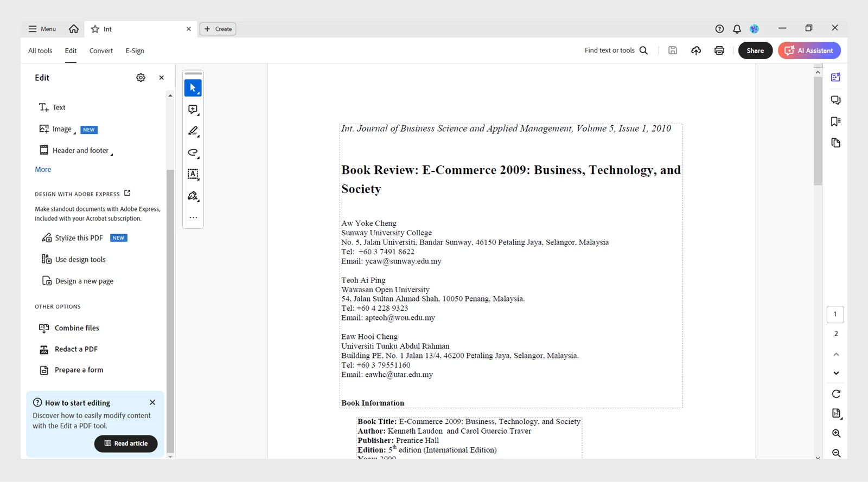This screenshot has width=868, height=482.
Task: Select Stylize this PDF
Action: click(72, 238)
